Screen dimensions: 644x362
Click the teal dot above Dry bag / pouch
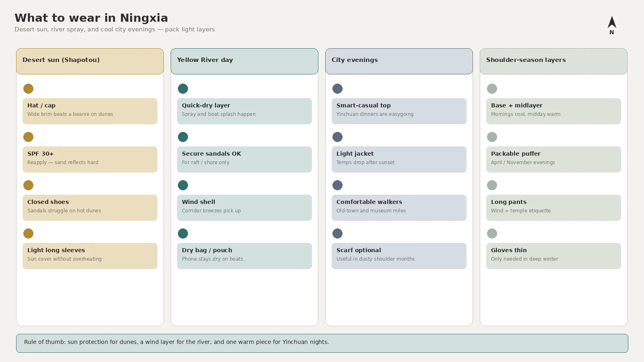click(x=183, y=233)
